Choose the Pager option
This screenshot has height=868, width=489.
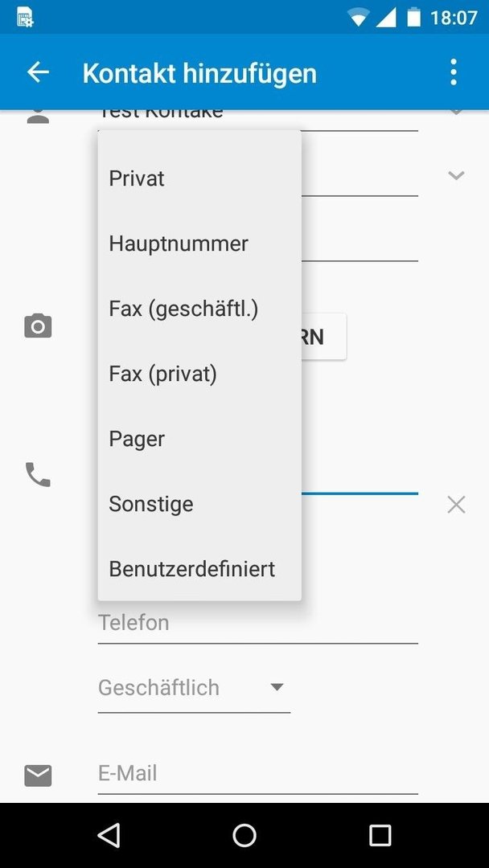(199, 439)
